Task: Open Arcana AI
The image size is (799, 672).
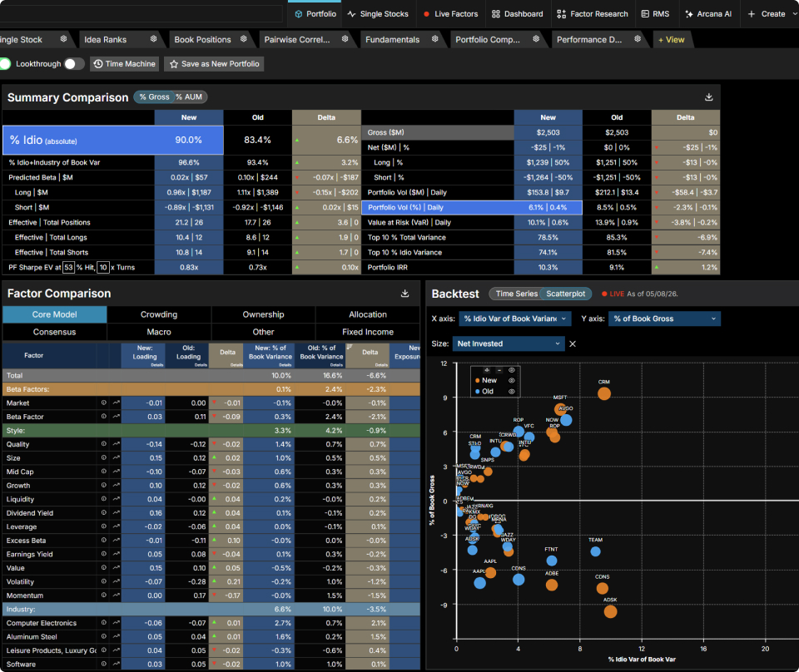Action: coord(708,14)
